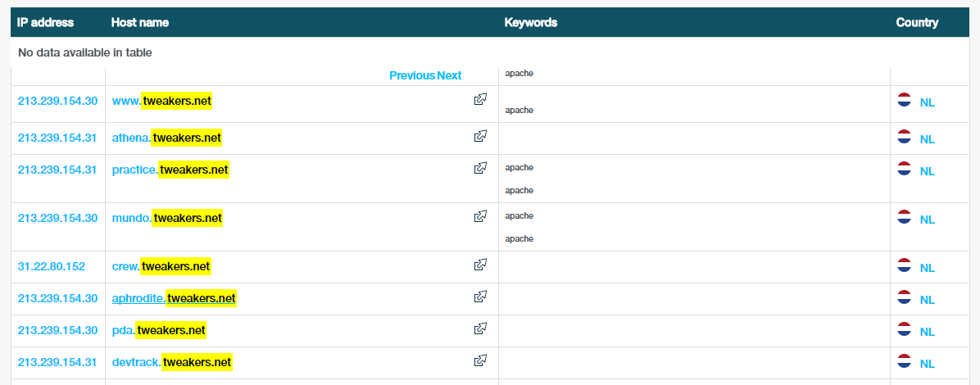Click Netherlands flag in www.tweakers.net row
Image resolution: width=980 pixels, height=385 pixels.
click(x=905, y=101)
